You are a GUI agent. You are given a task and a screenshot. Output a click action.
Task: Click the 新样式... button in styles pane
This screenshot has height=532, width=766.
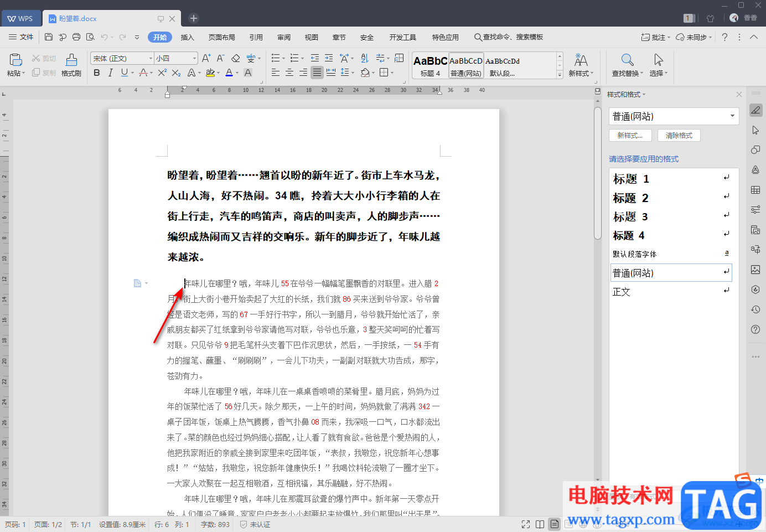coord(630,136)
